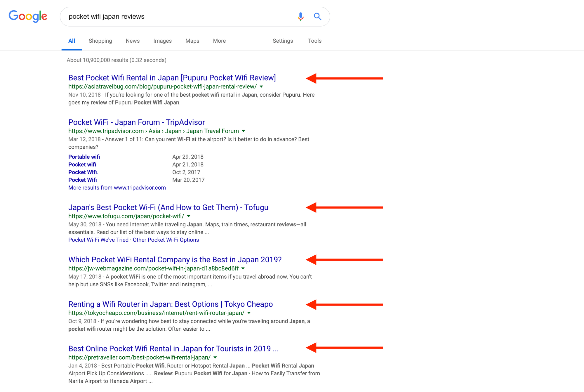Image resolution: width=584 pixels, height=392 pixels.
Task: Expand dropdown arrow next to tokyocheapo URL
Action: (249, 313)
